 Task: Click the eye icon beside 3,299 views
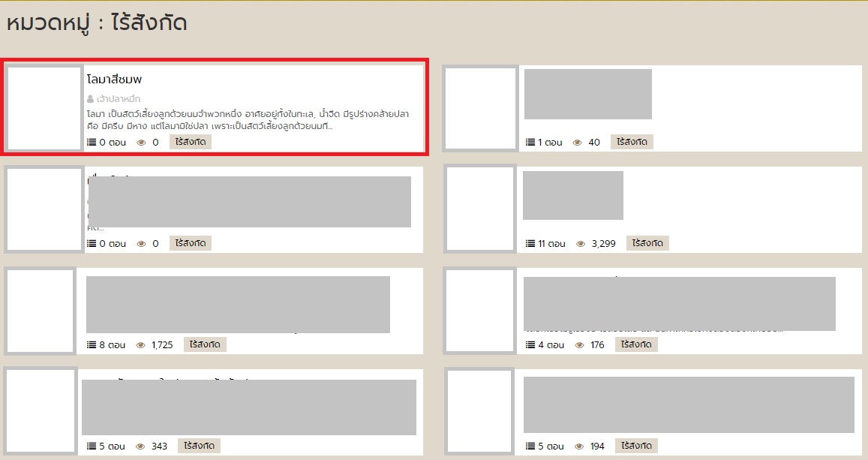581,244
